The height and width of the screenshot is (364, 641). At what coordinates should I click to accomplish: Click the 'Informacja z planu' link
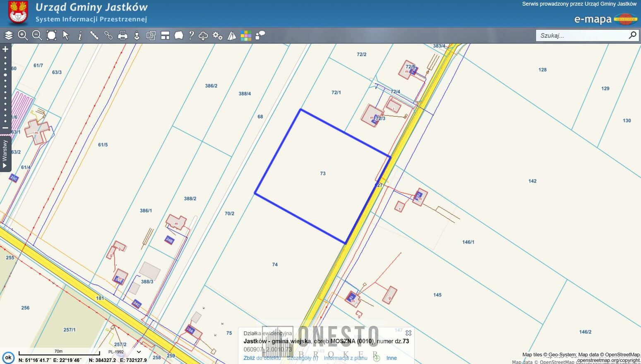click(345, 358)
